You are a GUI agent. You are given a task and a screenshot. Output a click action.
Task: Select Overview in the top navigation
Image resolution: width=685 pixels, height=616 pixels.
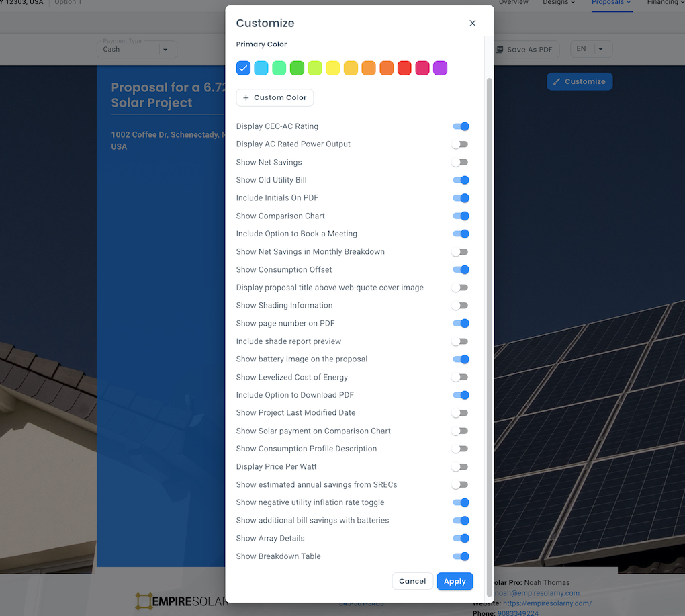coord(513,3)
